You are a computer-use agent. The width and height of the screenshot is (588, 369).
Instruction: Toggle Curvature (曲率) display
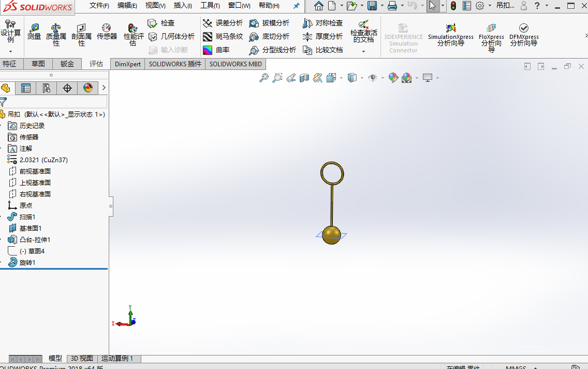pyautogui.click(x=216, y=50)
